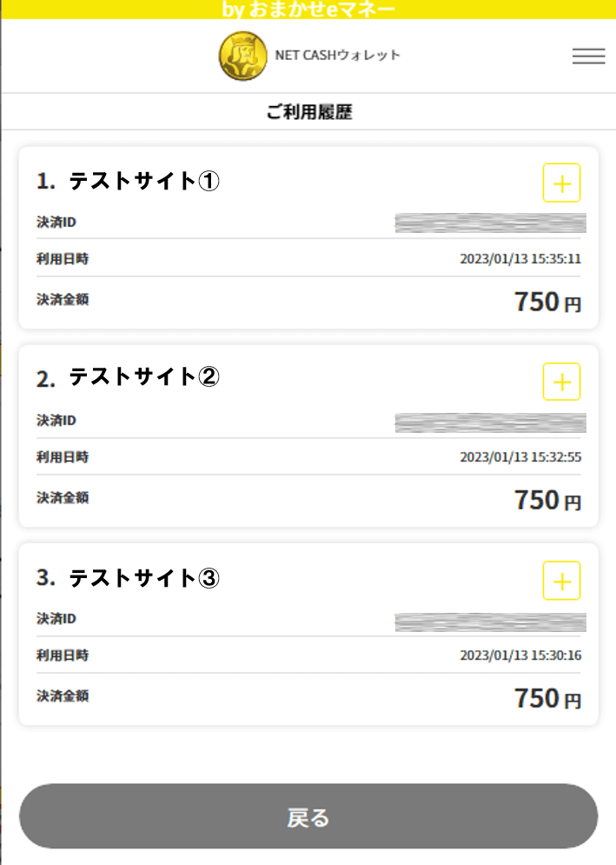The image size is (616, 865).
Task: Click the テストサイト① entry title
Action: (144, 182)
